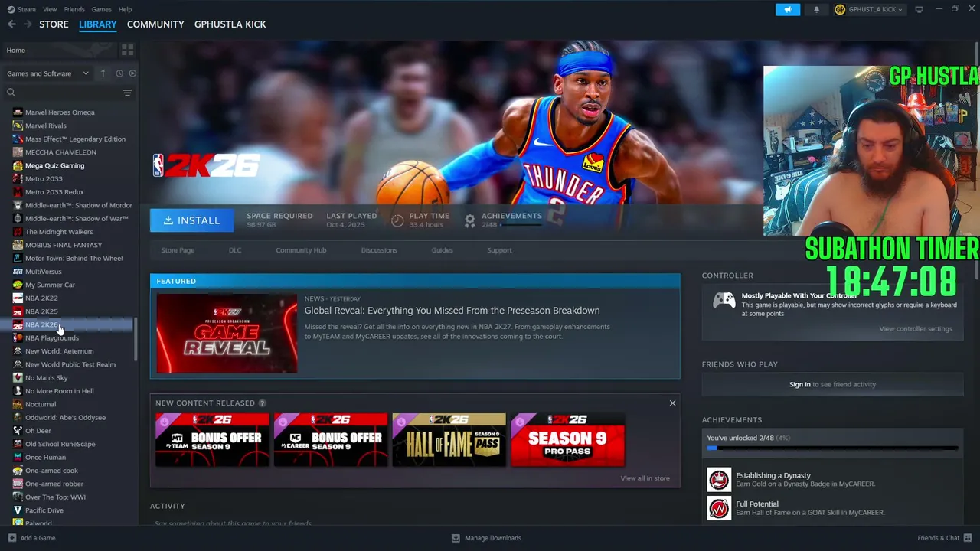This screenshot has height=551, width=980.
Task: Open Season 9 Pro Pass thumbnail
Action: 567,440
